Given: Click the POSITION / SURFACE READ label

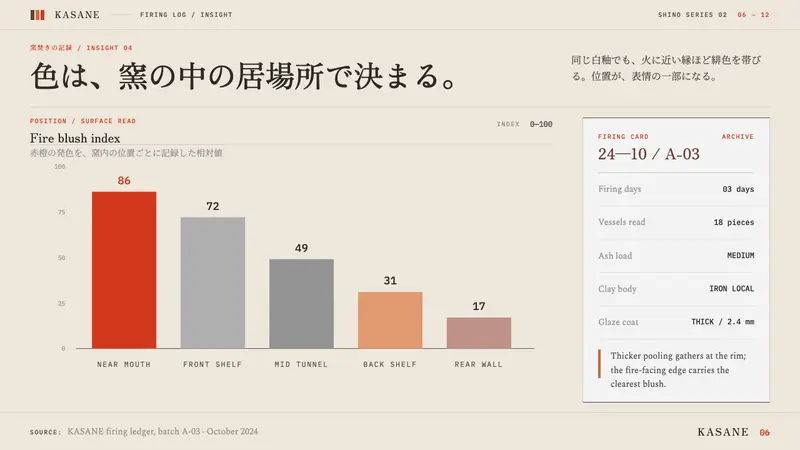Looking at the screenshot, I should coord(83,121).
